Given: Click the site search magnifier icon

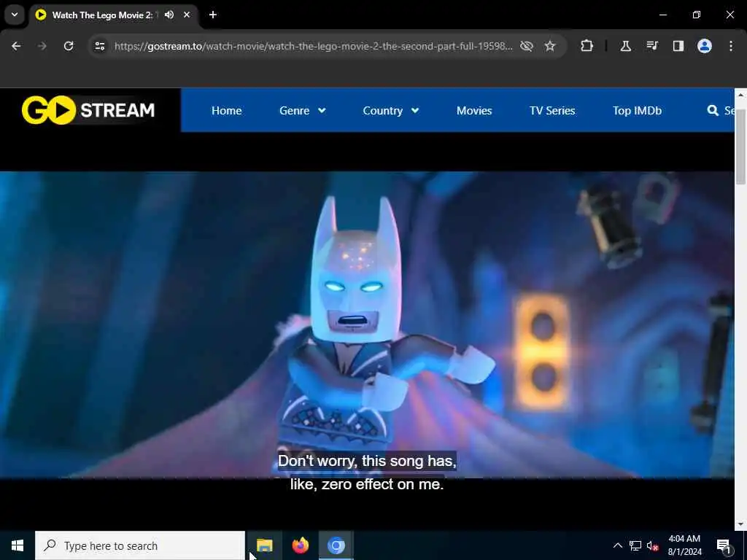Looking at the screenshot, I should click(x=713, y=111).
